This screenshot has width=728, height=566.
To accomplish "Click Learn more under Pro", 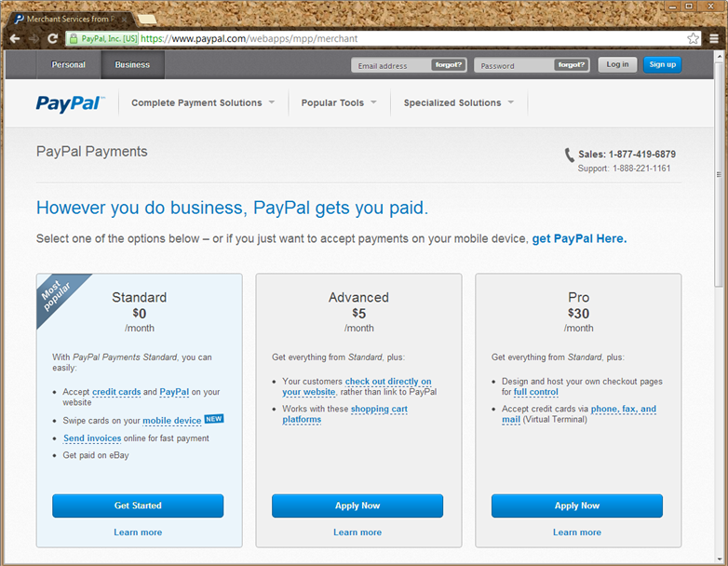I will (577, 532).
